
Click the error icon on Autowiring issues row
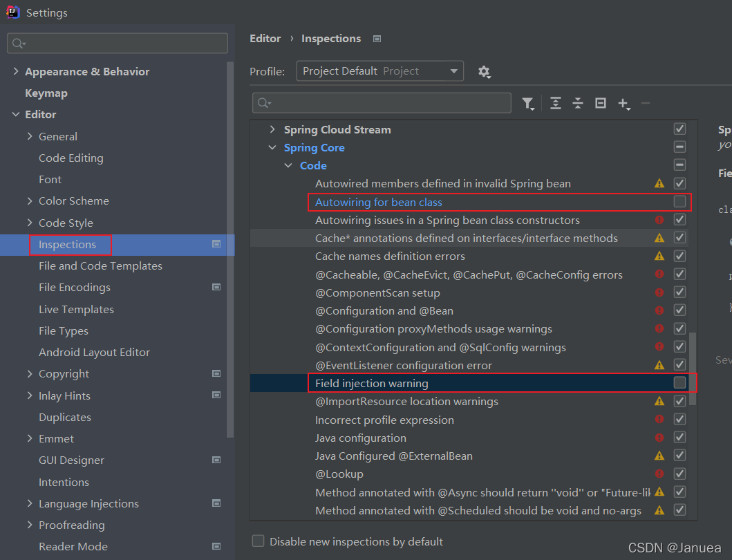[x=659, y=220]
